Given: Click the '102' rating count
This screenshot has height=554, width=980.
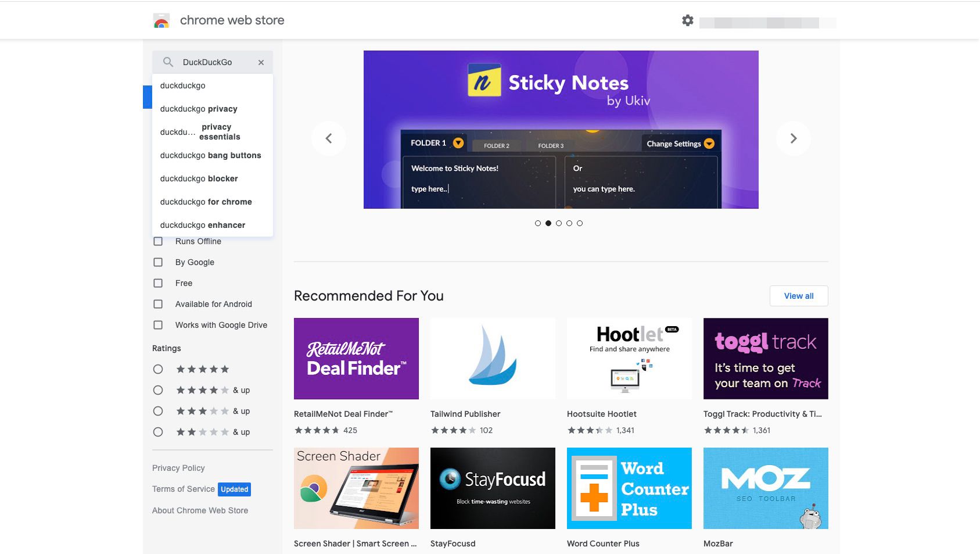Looking at the screenshot, I should (x=486, y=430).
